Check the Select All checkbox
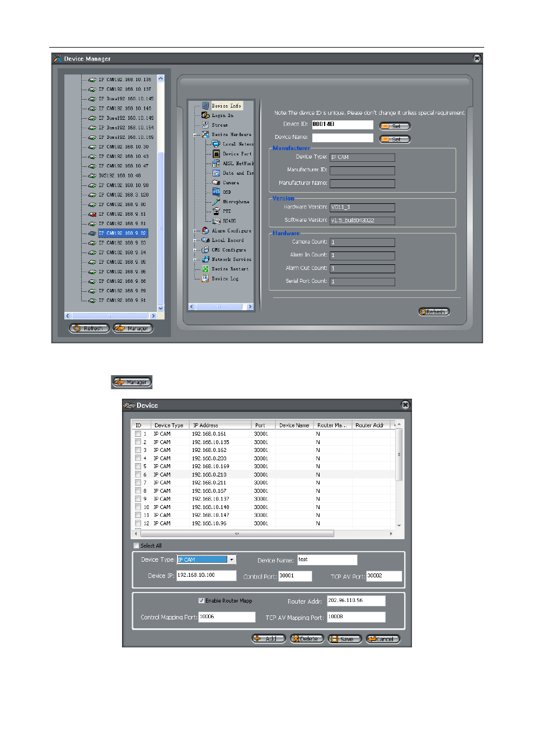Viewport: 534px width, 756px height. point(136,545)
